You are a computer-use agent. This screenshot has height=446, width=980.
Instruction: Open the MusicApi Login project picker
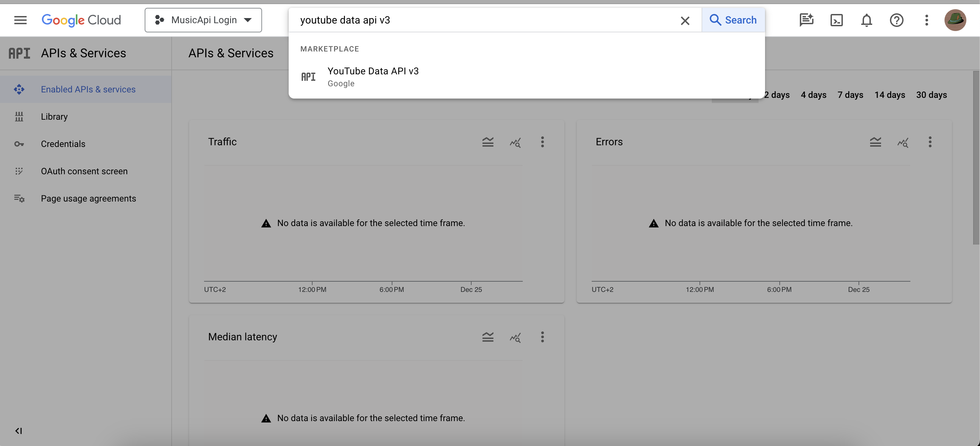tap(203, 20)
